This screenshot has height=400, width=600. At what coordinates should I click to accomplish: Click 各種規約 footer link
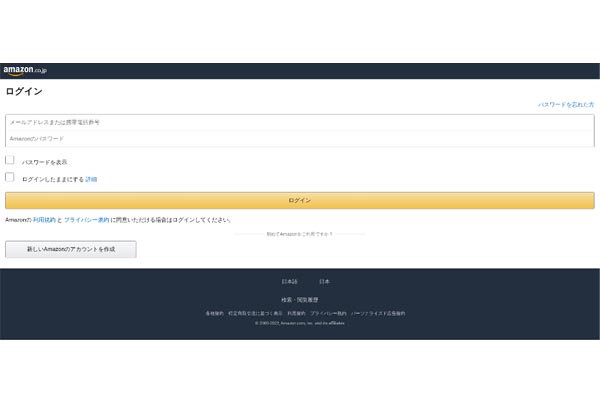[214, 313]
